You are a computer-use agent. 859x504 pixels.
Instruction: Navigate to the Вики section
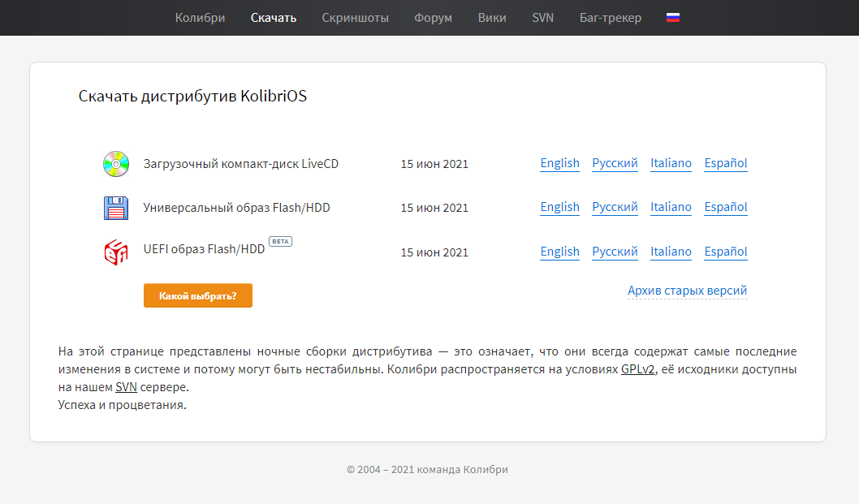point(492,18)
